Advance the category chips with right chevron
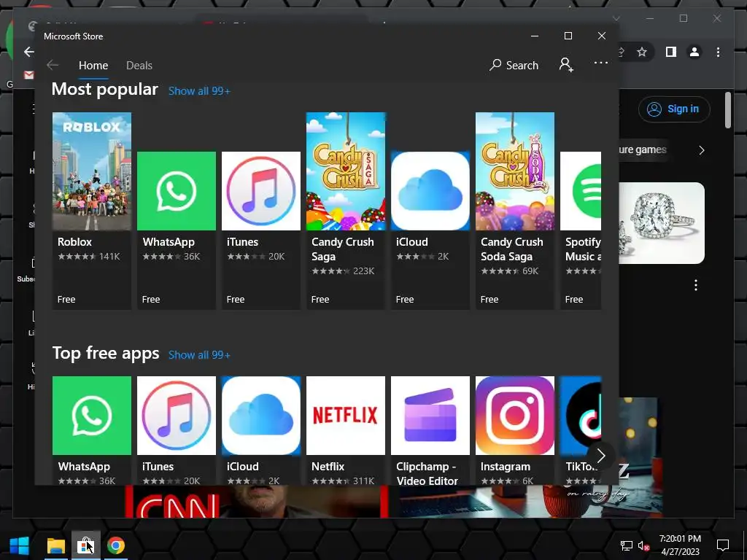 pos(701,150)
